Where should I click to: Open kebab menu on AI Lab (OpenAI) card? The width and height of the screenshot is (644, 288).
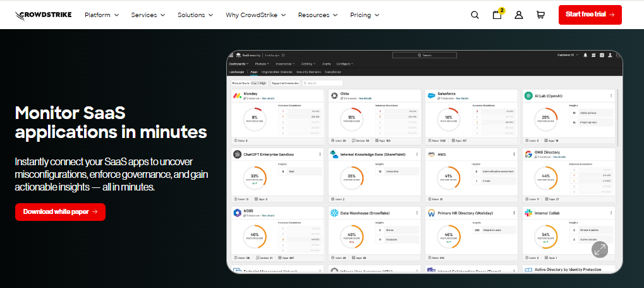[611, 96]
